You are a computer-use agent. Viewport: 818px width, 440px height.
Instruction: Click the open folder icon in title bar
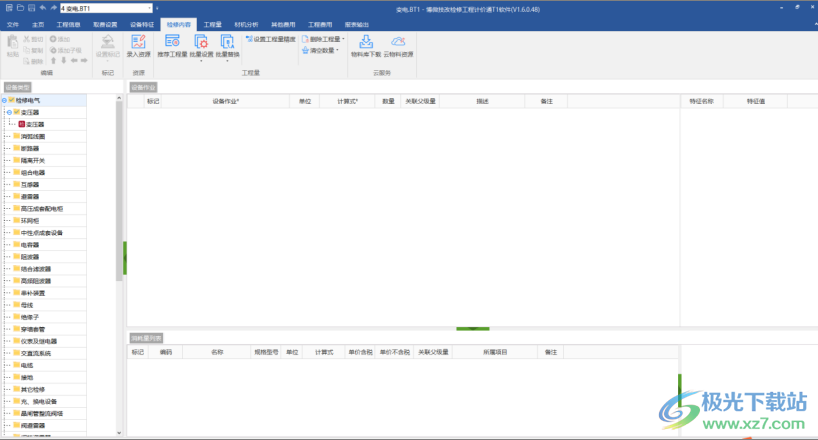pyautogui.click(x=20, y=8)
